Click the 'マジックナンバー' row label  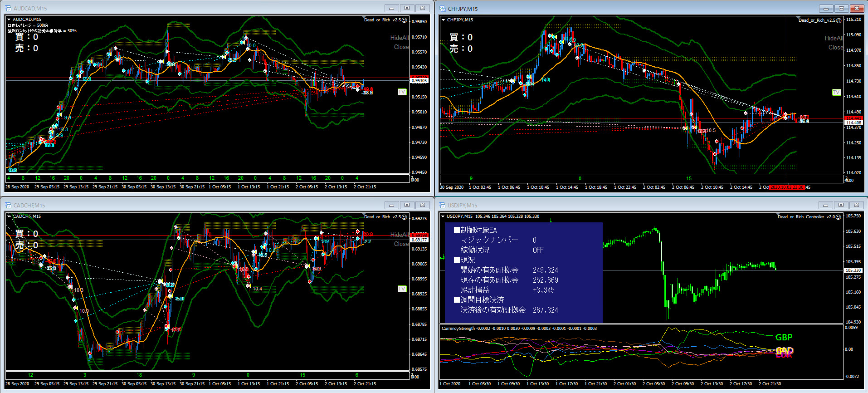point(489,240)
